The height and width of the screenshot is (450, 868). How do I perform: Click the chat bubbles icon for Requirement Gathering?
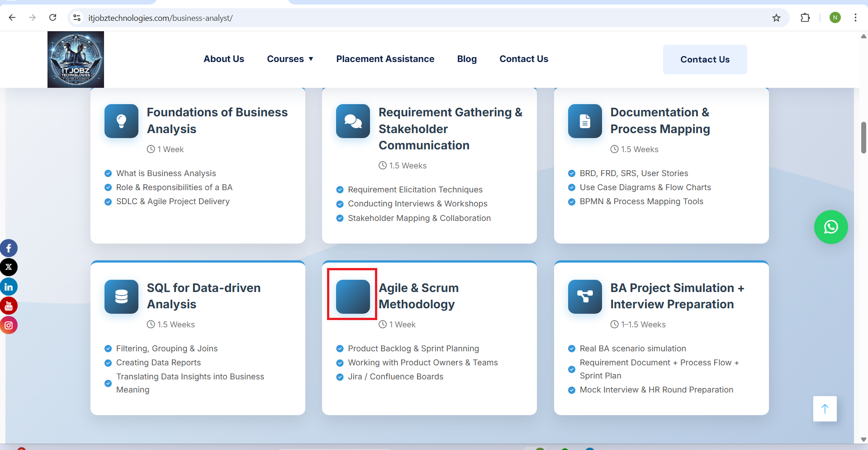353,121
